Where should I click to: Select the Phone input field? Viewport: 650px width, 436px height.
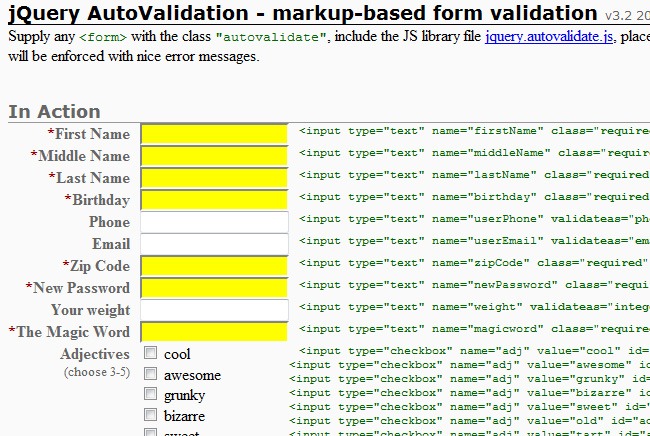tap(214, 222)
